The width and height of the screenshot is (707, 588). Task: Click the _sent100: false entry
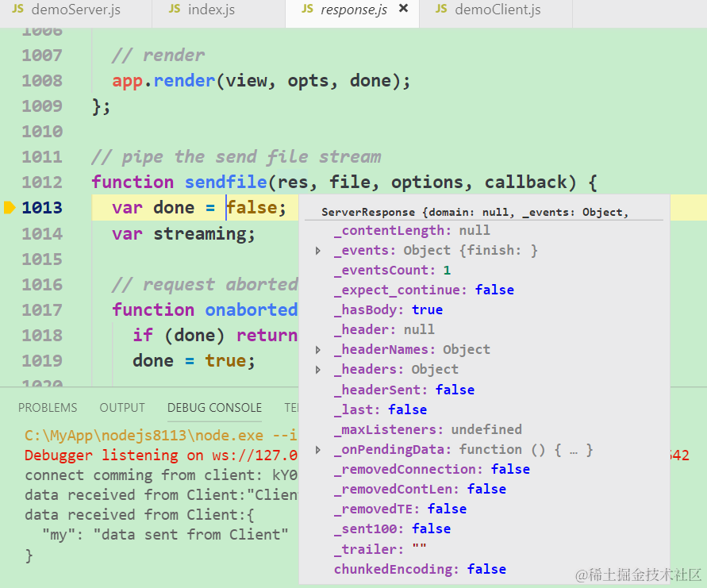coord(392,528)
